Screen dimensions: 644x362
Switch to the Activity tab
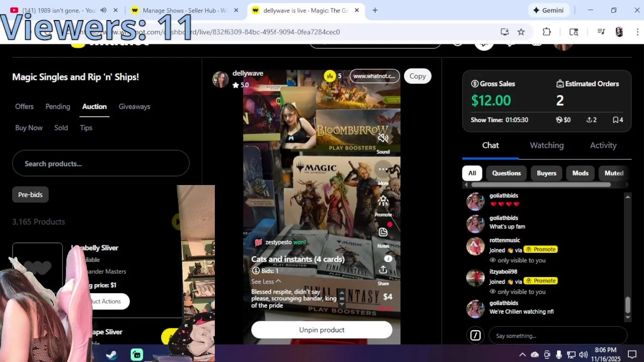tap(603, 145)
